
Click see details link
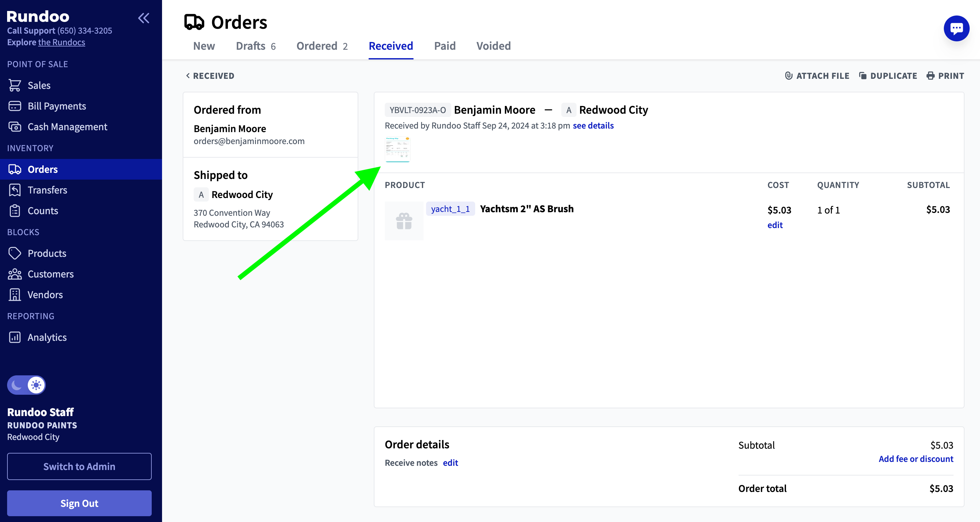(x=593, y=126)
